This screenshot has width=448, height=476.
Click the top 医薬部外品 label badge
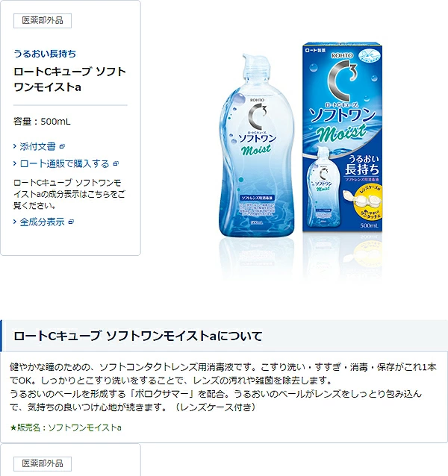(43, 21)
